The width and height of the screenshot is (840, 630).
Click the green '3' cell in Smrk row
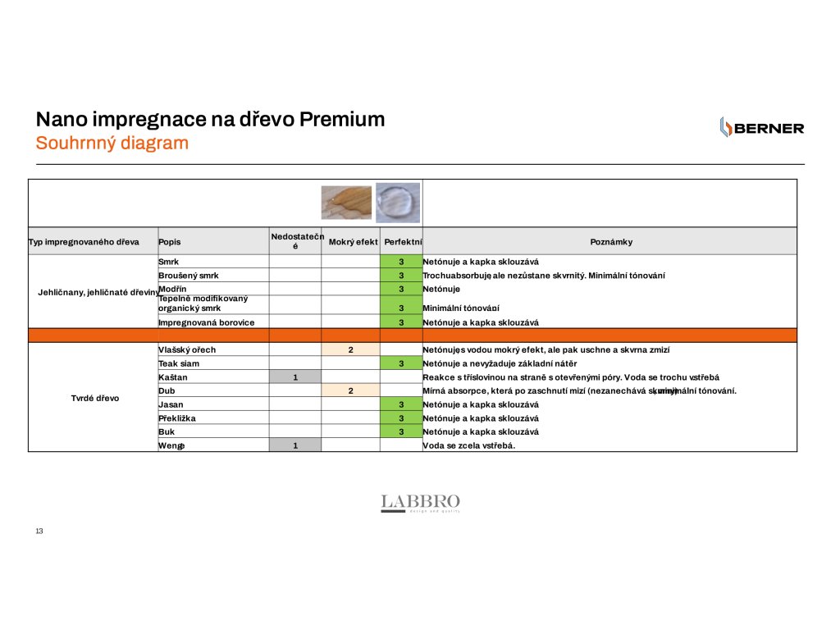coord(401,262)
